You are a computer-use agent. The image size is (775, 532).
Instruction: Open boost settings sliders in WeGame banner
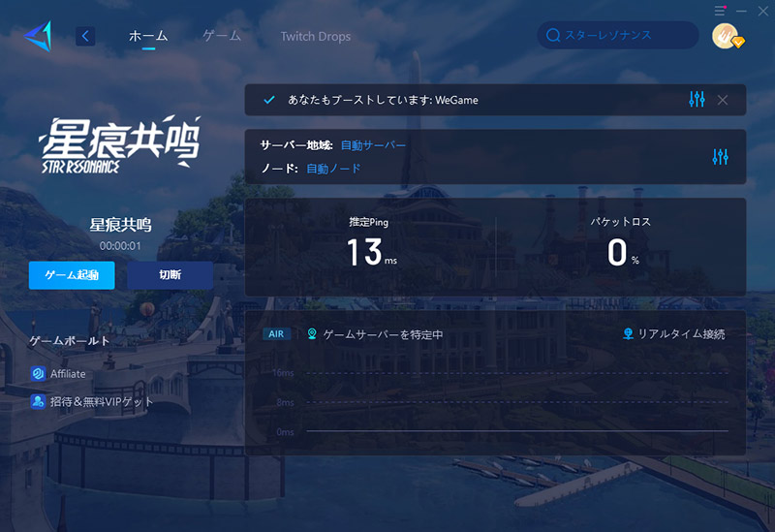[x=697, y=100]
